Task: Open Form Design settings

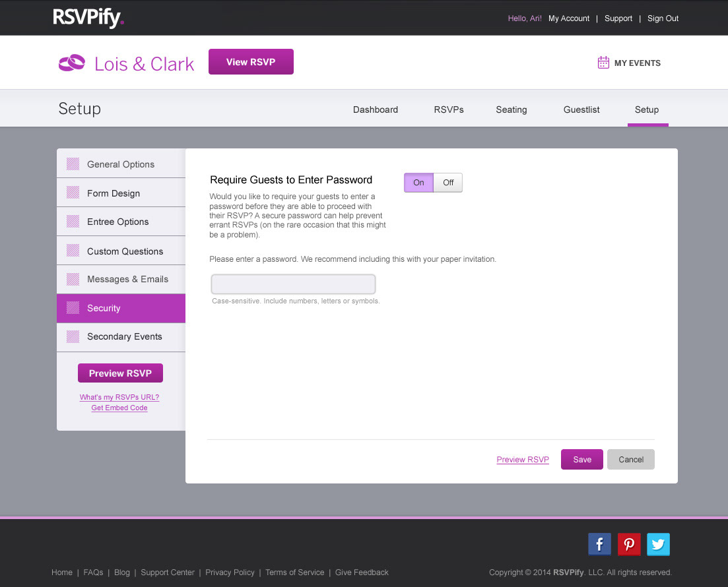Action: 121,193
